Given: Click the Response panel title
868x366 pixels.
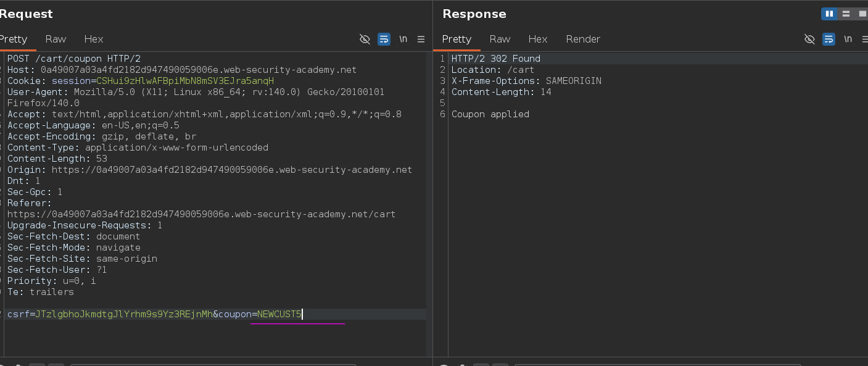Looking at the screenshot, I should [474, 14].
